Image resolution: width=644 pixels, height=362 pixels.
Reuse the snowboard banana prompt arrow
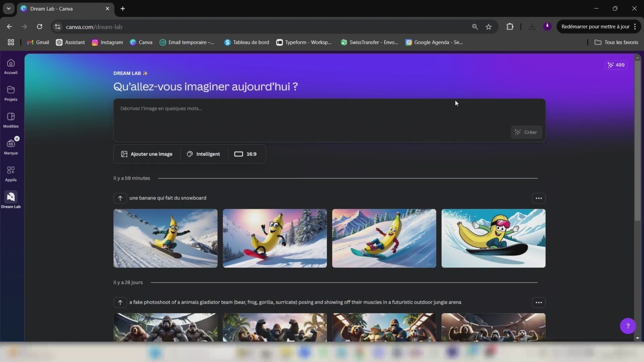pyautogui.click(x=120, y=198)
